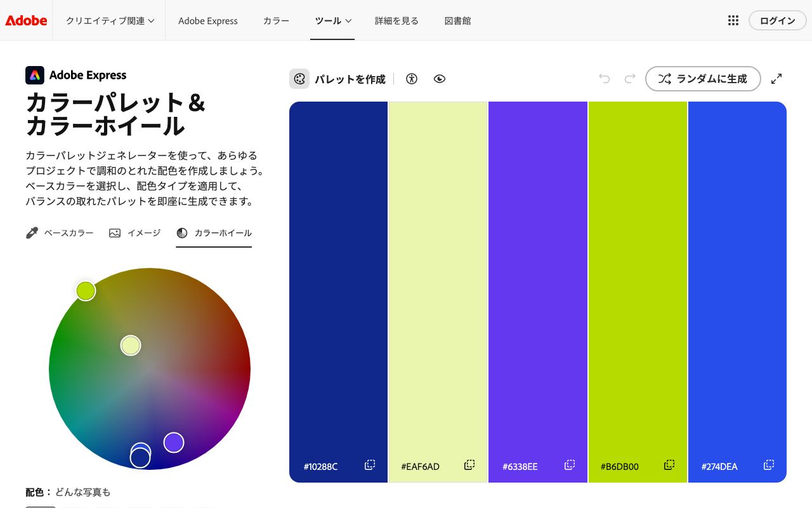Click the palette icon beside パレットを作成
Image resolution: width=812 pixels, height=508 pixels.
click(299, 79)
